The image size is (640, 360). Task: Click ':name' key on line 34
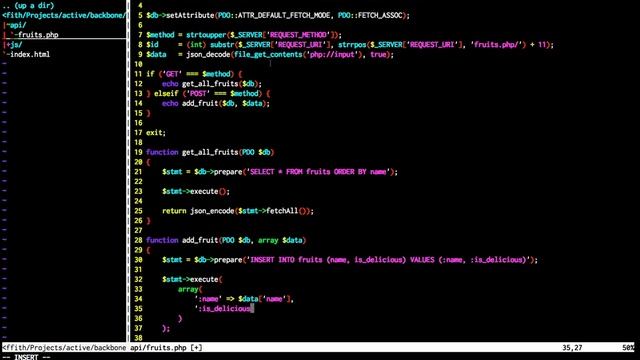pyautogui.click(x=208, y=299)
